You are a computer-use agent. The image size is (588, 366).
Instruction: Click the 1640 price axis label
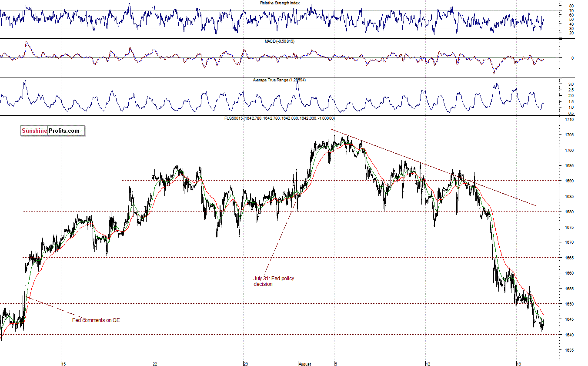click(x=570, y=335)
